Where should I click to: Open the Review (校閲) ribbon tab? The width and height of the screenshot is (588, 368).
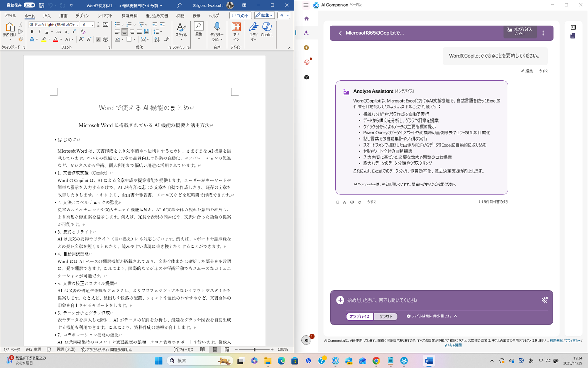(x=180, y=16)
